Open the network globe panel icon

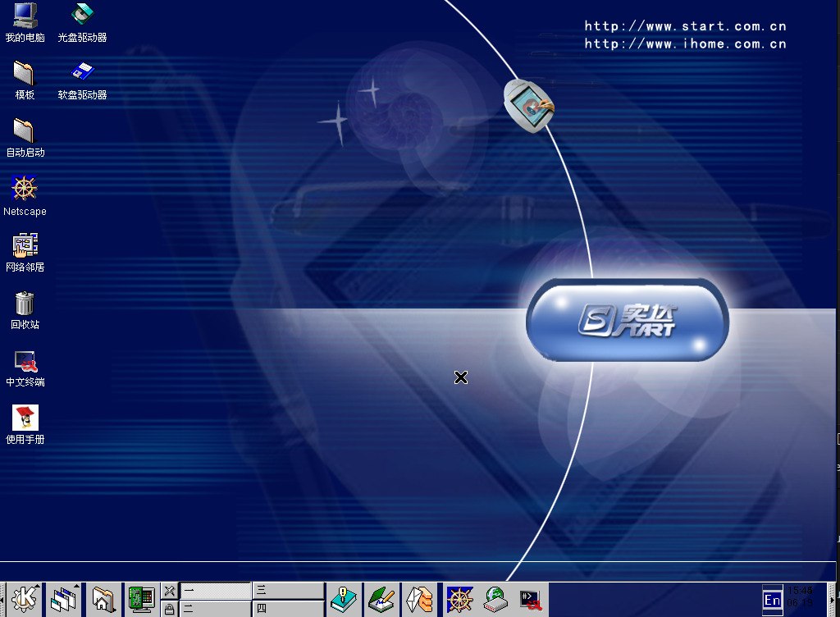pyautogui.click(x=495, y=599)
